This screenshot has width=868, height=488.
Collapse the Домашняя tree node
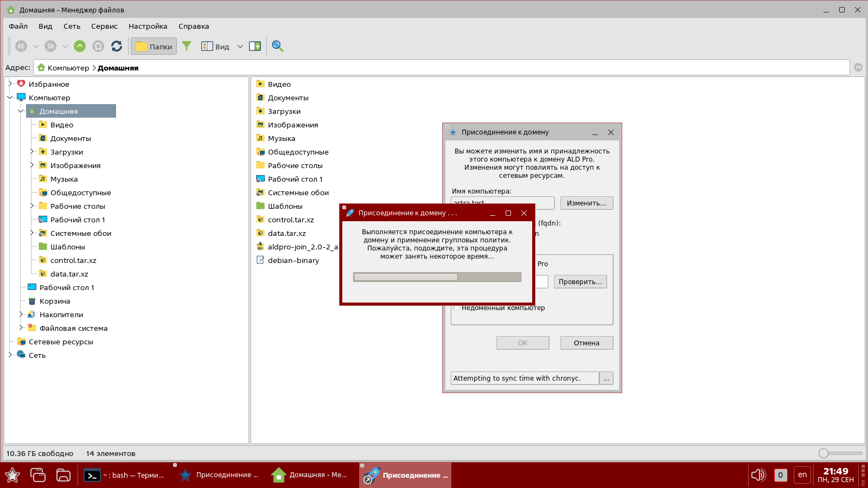click(x=21, y=111)
